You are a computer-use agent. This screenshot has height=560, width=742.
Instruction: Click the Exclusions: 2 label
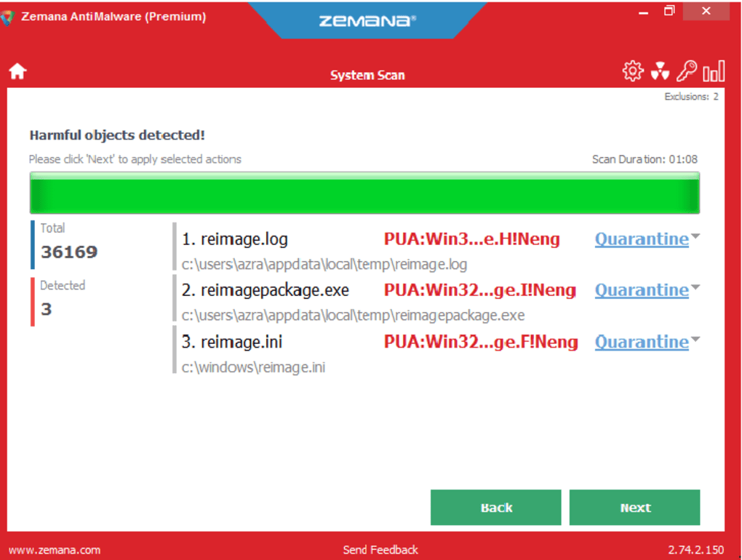click(691, 97)
